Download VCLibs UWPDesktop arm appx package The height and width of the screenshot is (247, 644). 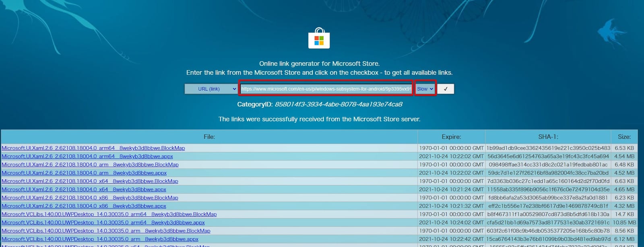pos(100,239)
